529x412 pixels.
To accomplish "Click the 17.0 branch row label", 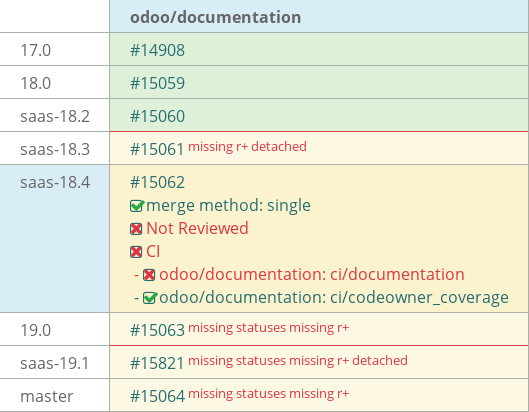I will click(35, 50).
